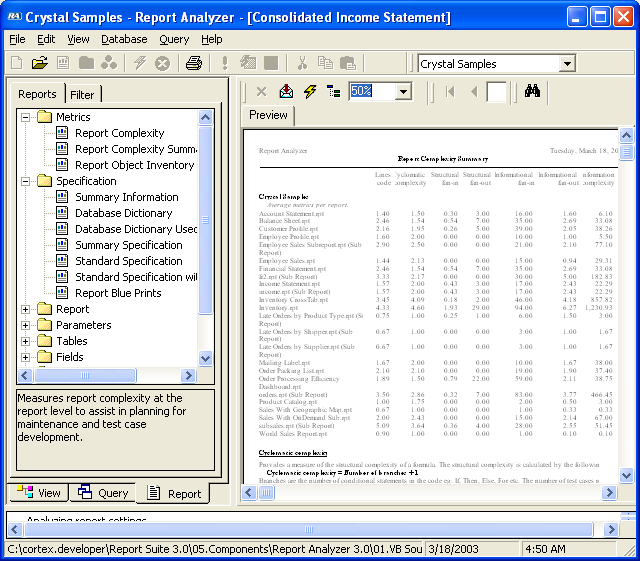The width and height of the screenshot is (640, 561).
Task: Click the page number input box
Action: coord(496,91)
